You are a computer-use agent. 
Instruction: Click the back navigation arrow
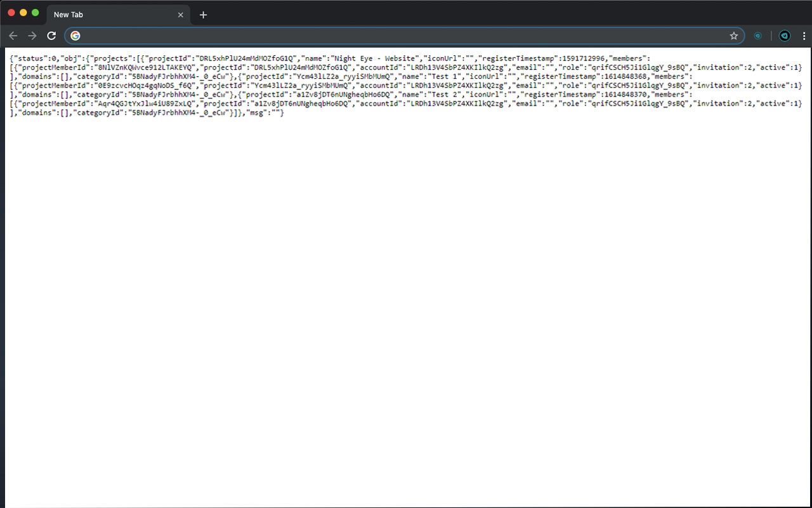(13, 36)
